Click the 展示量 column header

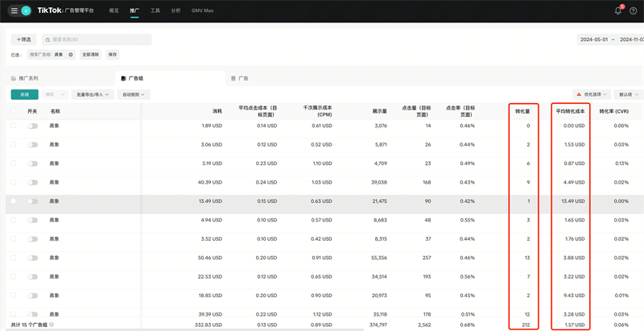[379, 111]
